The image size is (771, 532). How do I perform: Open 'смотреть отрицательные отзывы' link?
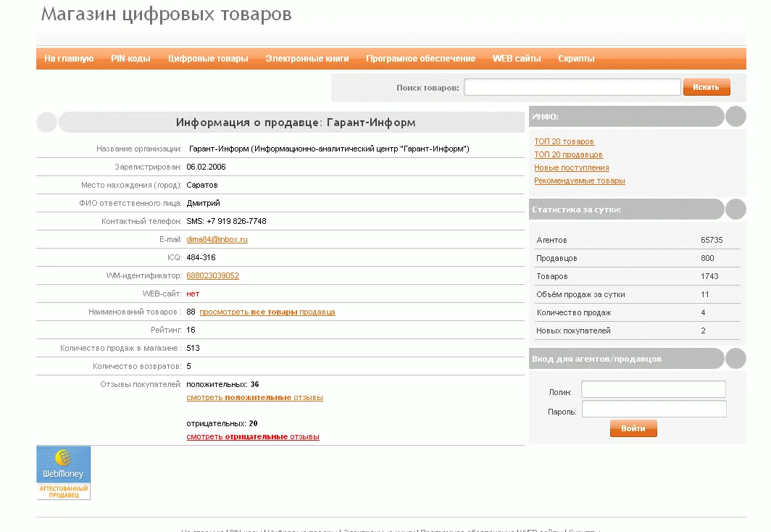coord(253,436)
